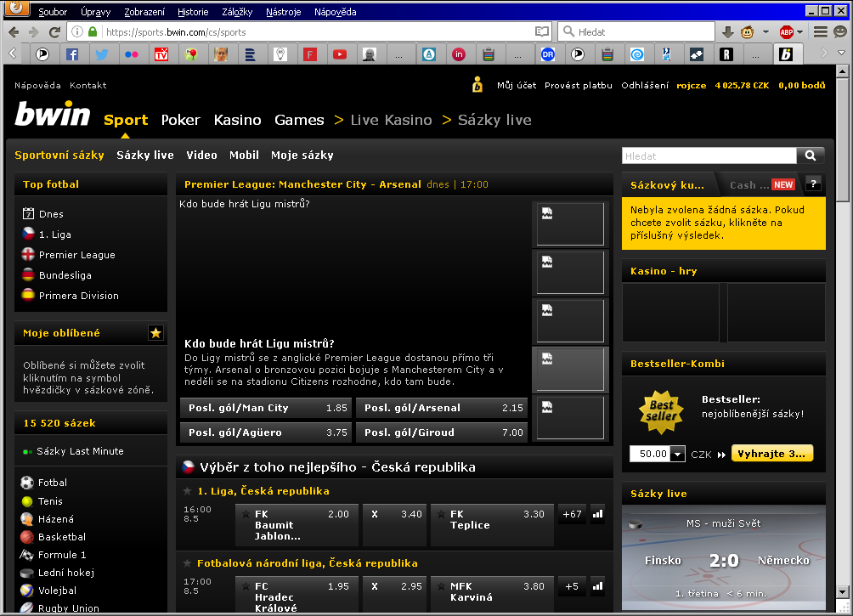Bet on Posl. gól/Man City at 1.85

(x=266, y=408)
